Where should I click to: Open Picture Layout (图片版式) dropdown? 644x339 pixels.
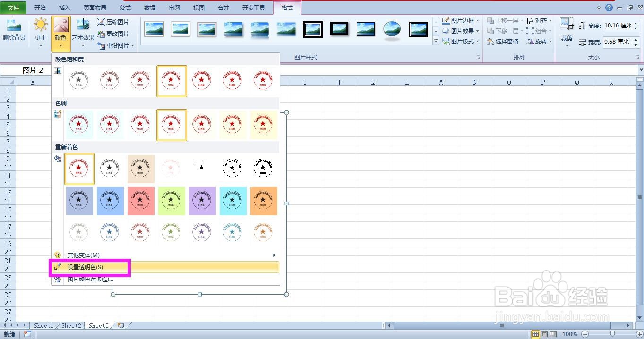461,42
